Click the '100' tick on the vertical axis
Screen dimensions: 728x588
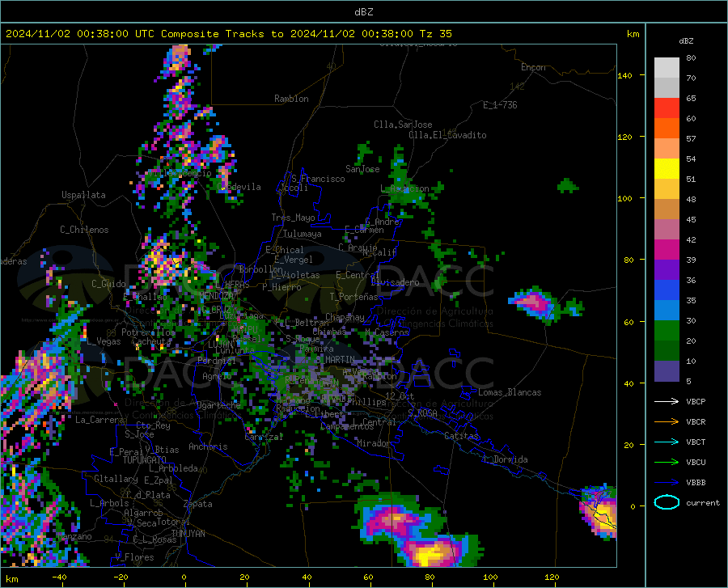click(x=624, y=199)
